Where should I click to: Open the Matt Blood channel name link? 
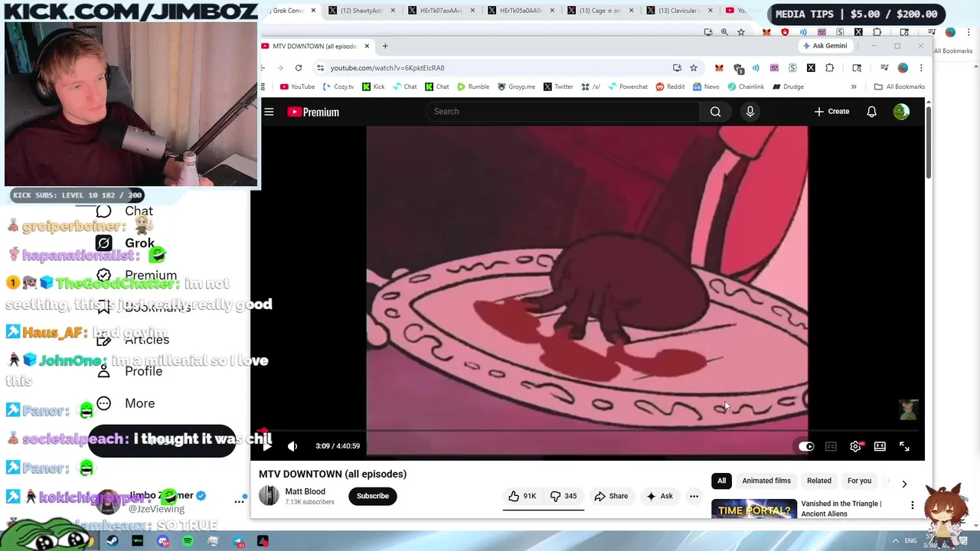click(305, 491)
